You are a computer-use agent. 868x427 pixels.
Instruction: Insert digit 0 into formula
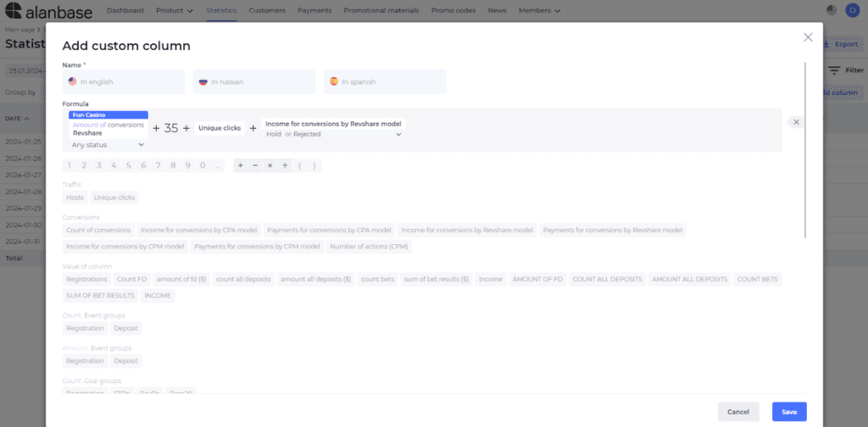(203, 165)
